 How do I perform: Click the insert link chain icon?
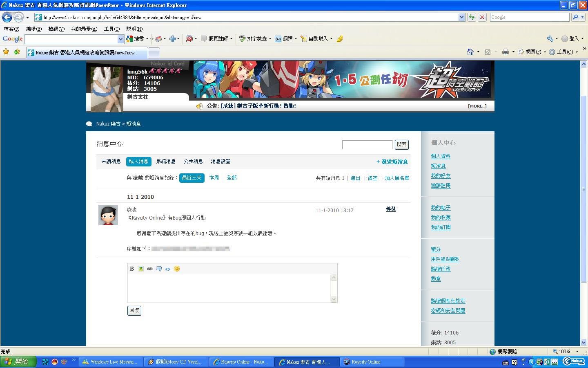click(150, 269)
